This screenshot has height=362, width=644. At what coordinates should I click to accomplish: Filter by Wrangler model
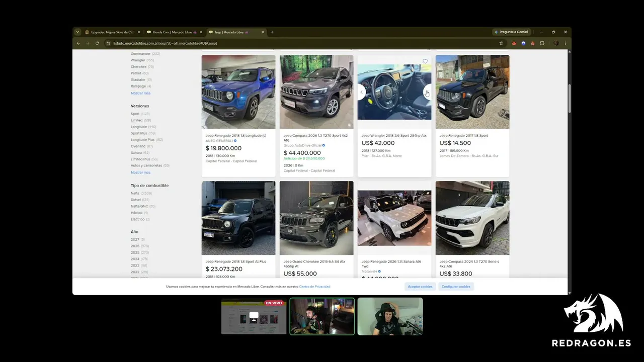142,60
